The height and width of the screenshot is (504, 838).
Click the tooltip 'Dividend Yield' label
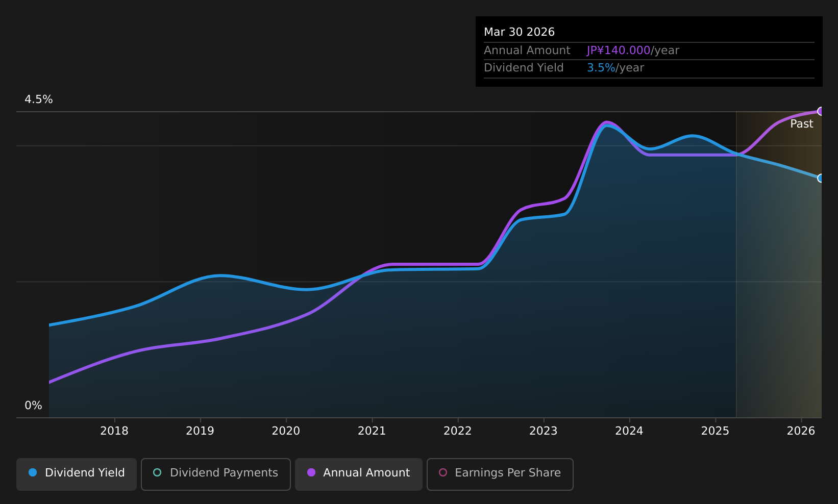point(524,68)
